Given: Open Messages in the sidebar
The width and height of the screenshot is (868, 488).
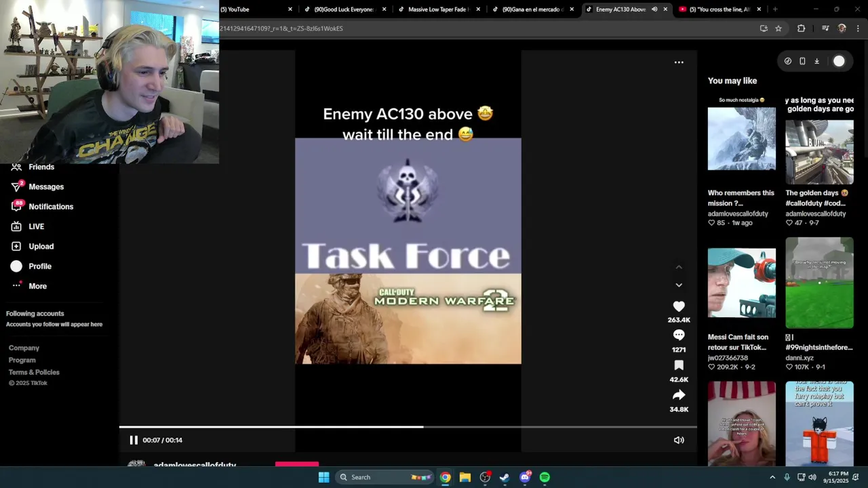Looking at the screenshot, I should pyautogui.click(x=46, y=186).
